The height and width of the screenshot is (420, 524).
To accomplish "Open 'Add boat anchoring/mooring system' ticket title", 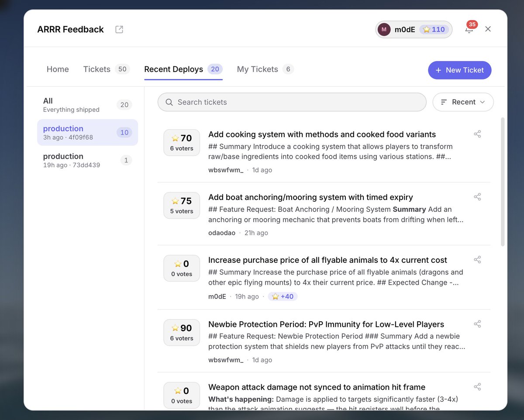I will tap(310, 197).
